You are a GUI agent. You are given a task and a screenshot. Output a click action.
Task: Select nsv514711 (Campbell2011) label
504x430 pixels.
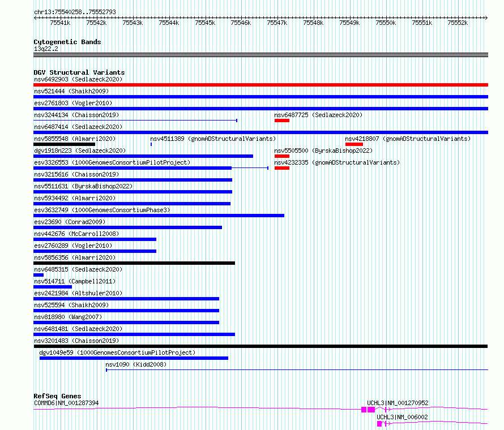pos(75,281)
